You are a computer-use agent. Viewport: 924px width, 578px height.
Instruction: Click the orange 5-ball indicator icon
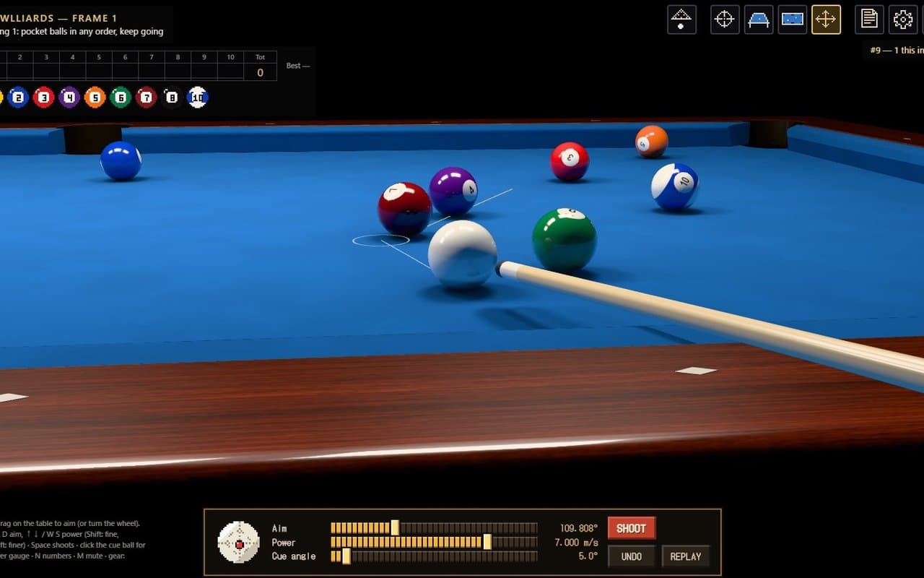tap(95, 97)
